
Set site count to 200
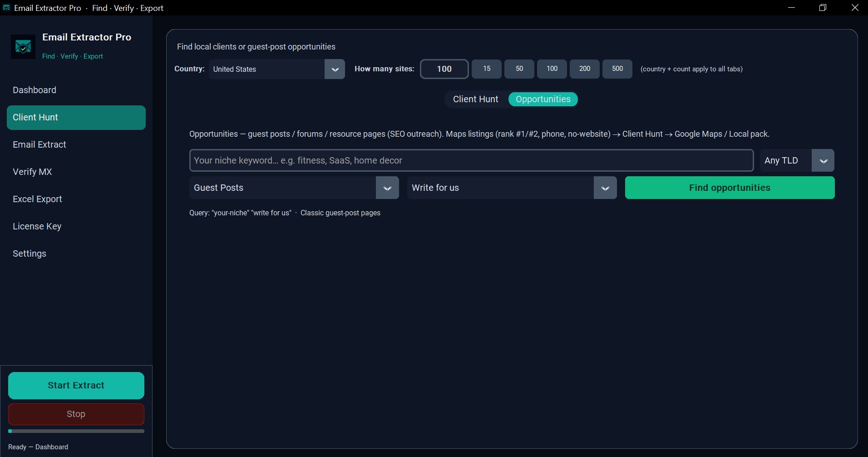[x=585, y=69]
